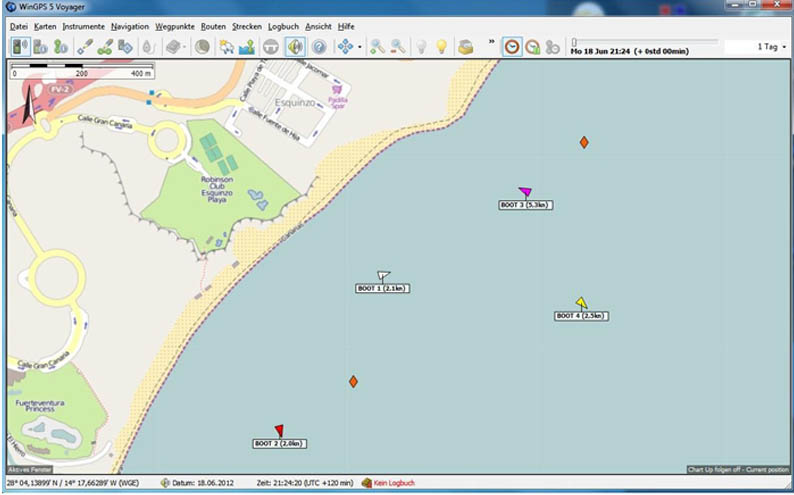Click the zoom in magnifier icon
The image size is (794, 495).
(x=377, y=47)
